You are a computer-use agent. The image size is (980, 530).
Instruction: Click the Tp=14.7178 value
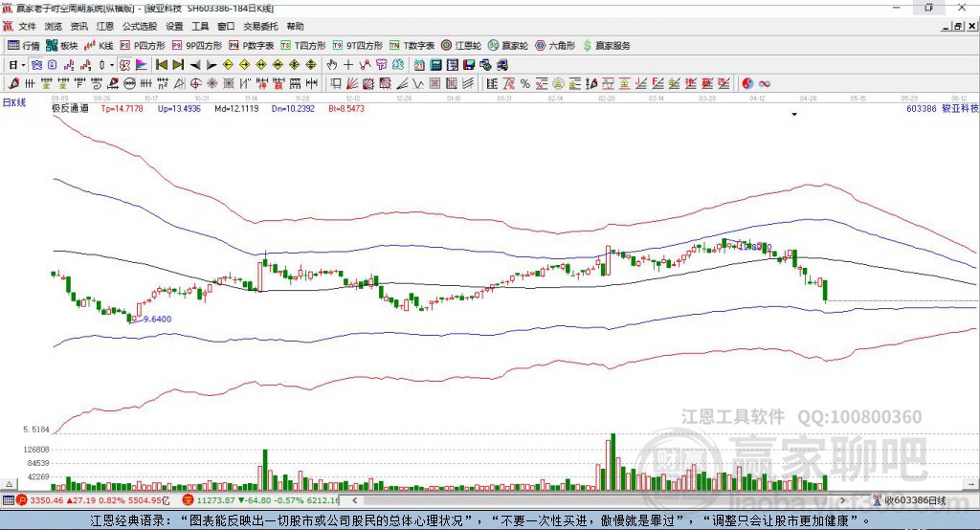[122, 109]
